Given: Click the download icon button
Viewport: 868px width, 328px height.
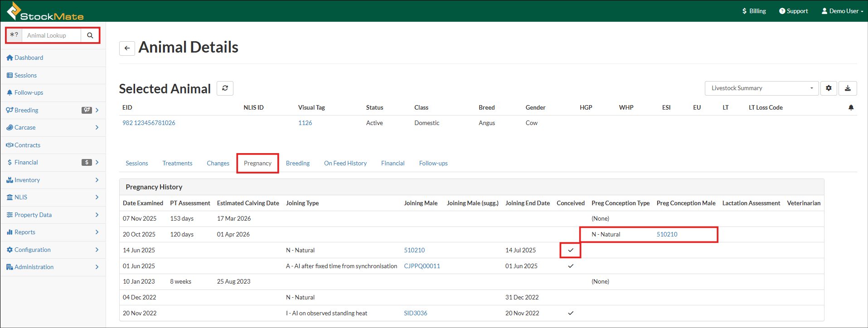Looking at the screenshot, I should (848, 88).
